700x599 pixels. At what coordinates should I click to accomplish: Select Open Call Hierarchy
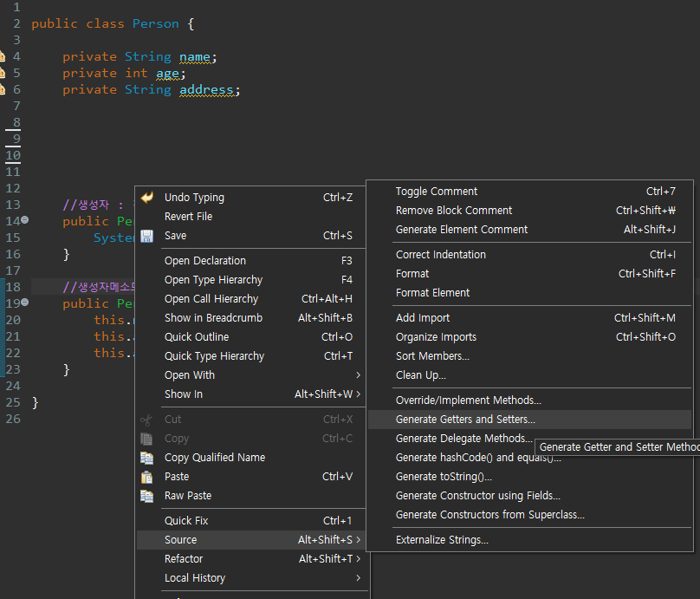coord(251,299)
